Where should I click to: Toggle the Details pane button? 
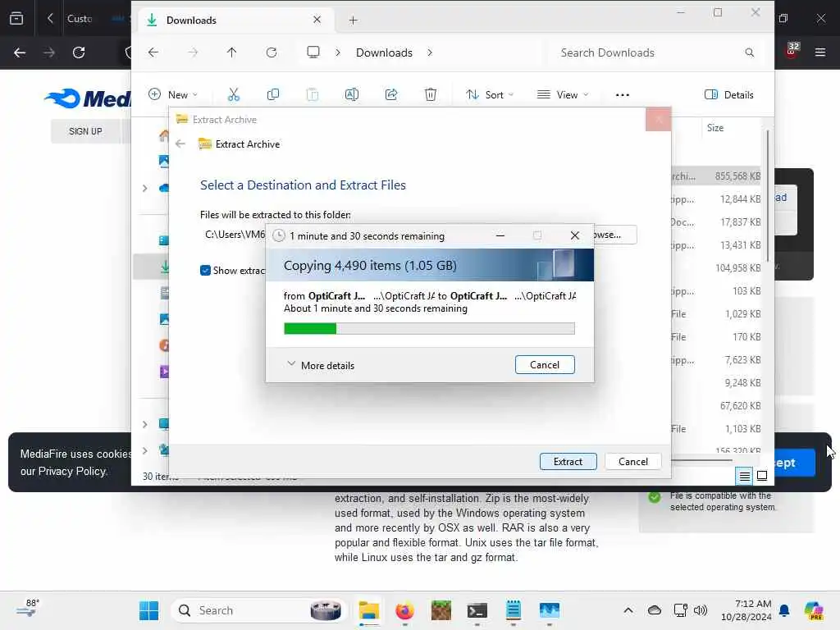tap(729, 95)
